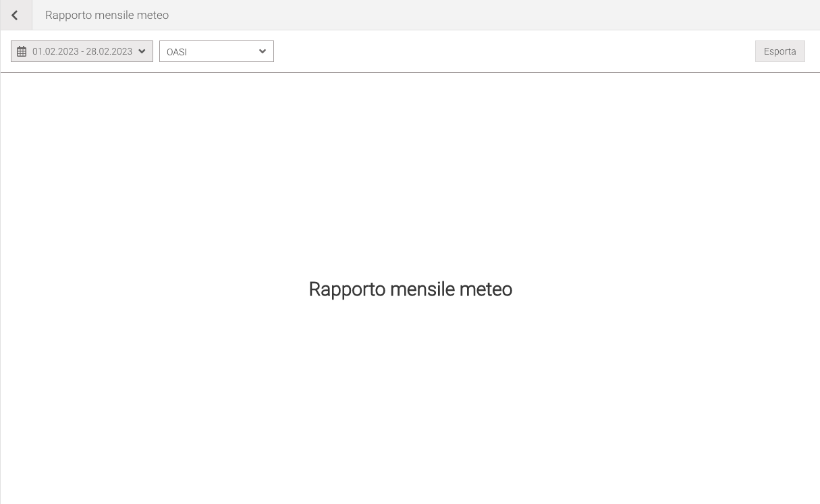This screenshot has width=820, height=504.
Task: Click the Rapporto mensile meteo header title
Action: tap(107, 15)
